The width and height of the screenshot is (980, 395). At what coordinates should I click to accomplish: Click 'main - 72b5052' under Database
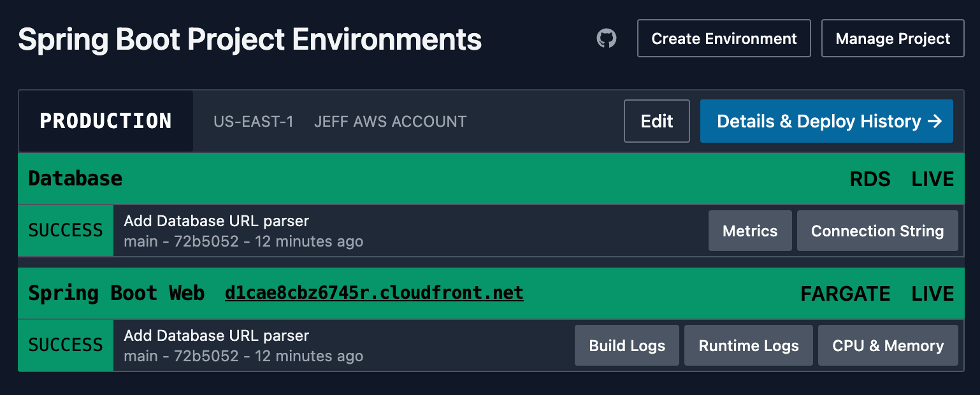[181, 242]
